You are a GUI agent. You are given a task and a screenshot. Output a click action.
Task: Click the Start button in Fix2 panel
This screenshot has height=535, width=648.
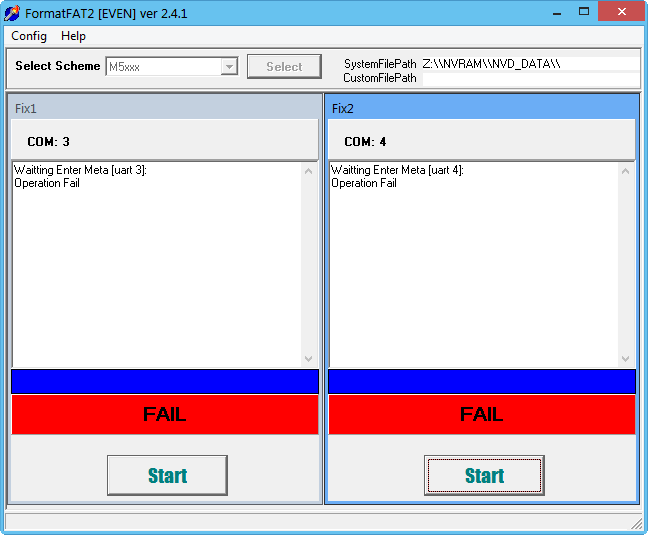pos(484,475)
